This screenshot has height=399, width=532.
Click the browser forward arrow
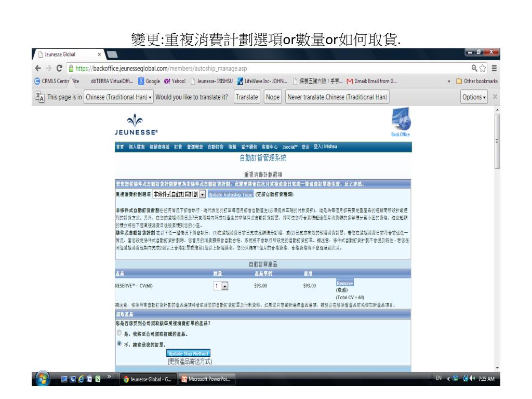tap(49, 68)
